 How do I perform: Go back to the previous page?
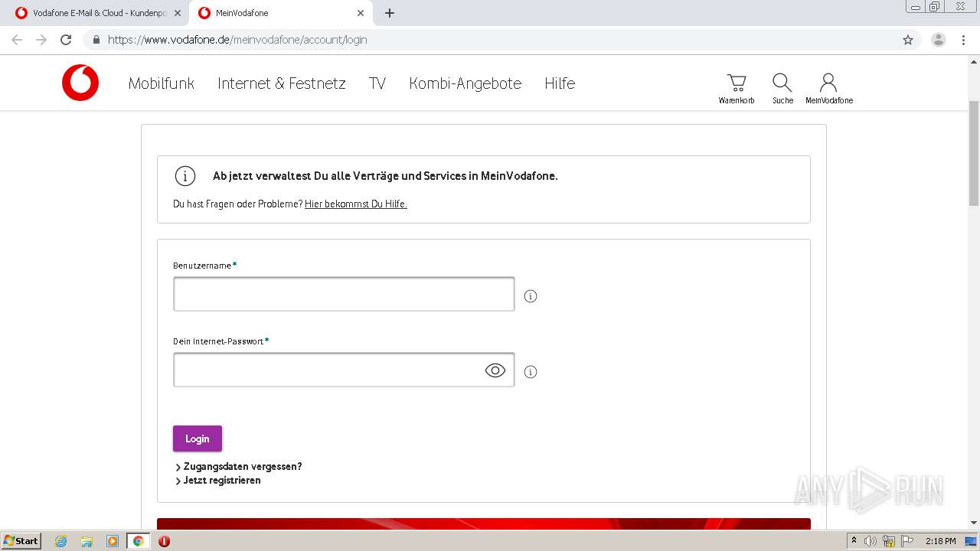(x=17, y=40)
